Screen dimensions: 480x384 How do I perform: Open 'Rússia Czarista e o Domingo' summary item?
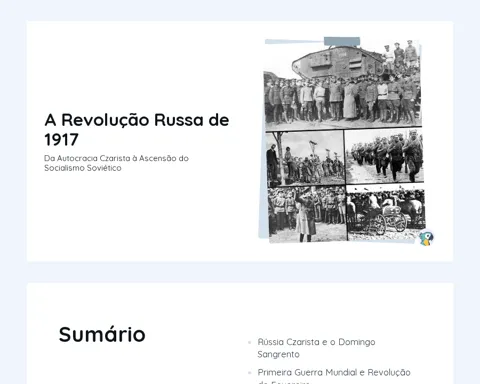(316, 342)
